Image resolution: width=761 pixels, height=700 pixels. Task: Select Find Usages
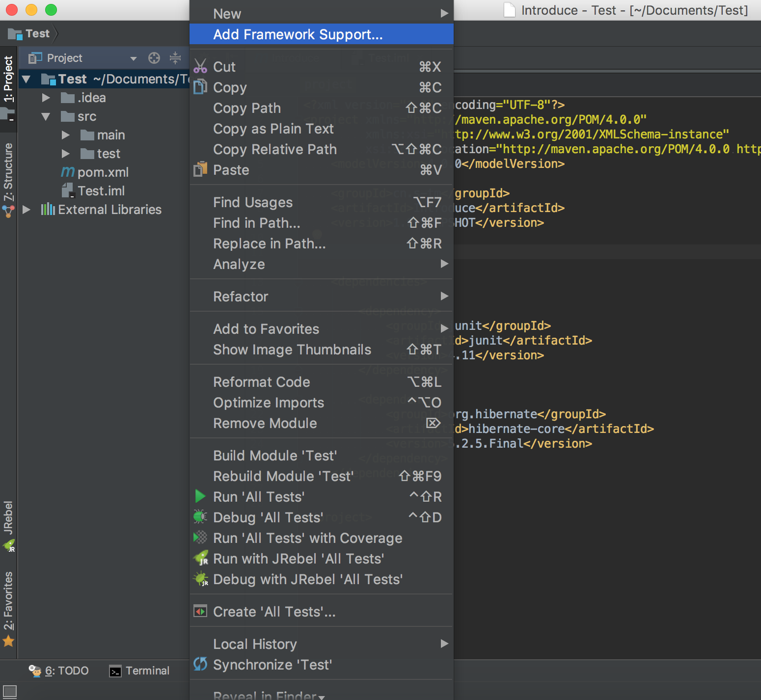(322, 202)
